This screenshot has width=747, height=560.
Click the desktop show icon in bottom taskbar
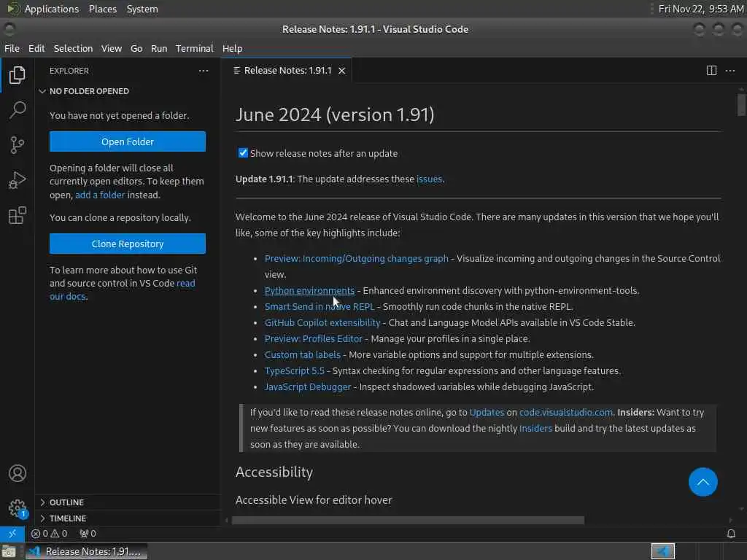9,551
